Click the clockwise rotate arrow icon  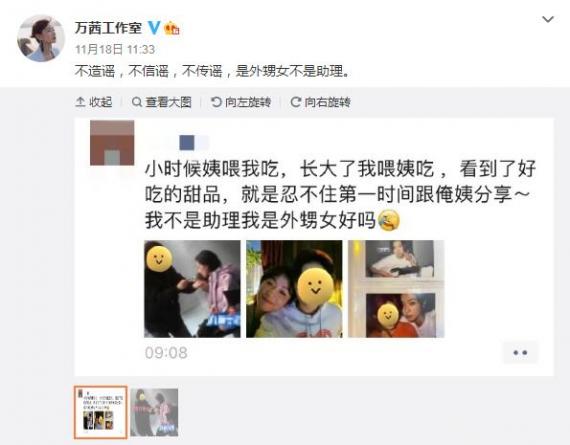296,102
